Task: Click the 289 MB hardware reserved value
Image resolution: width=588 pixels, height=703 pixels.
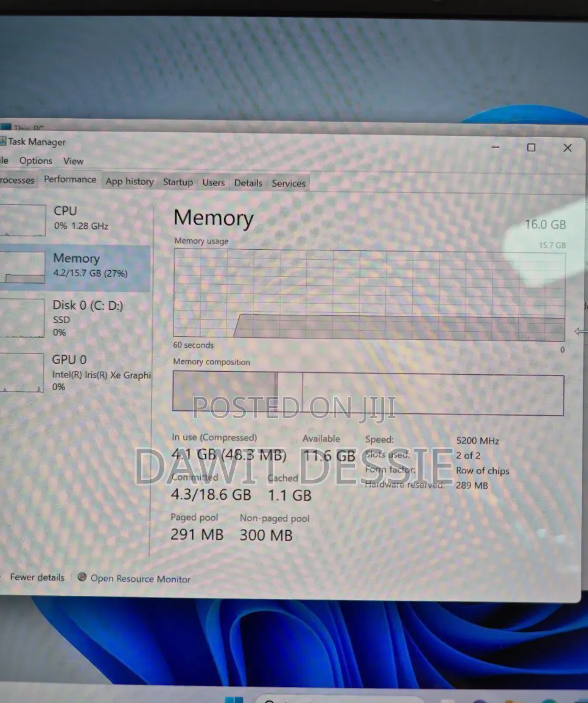Action: [472, 486]
